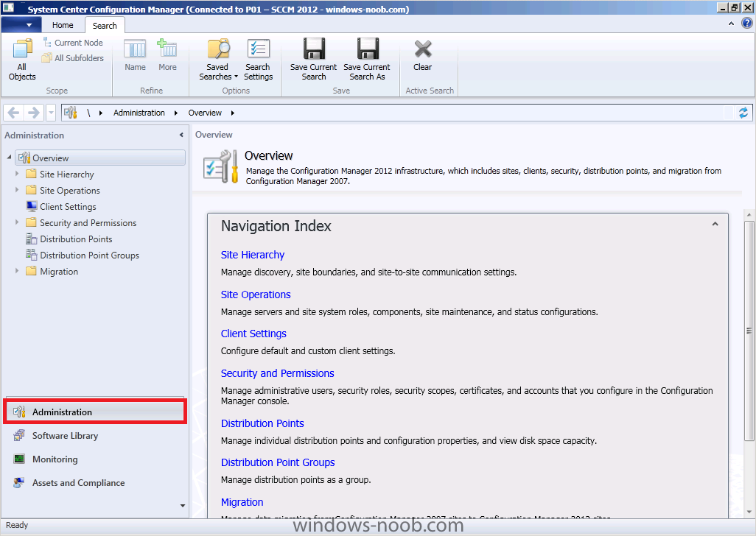Open the Distribution Points link
The image size is (756, 536).
(x=262, y=423)
